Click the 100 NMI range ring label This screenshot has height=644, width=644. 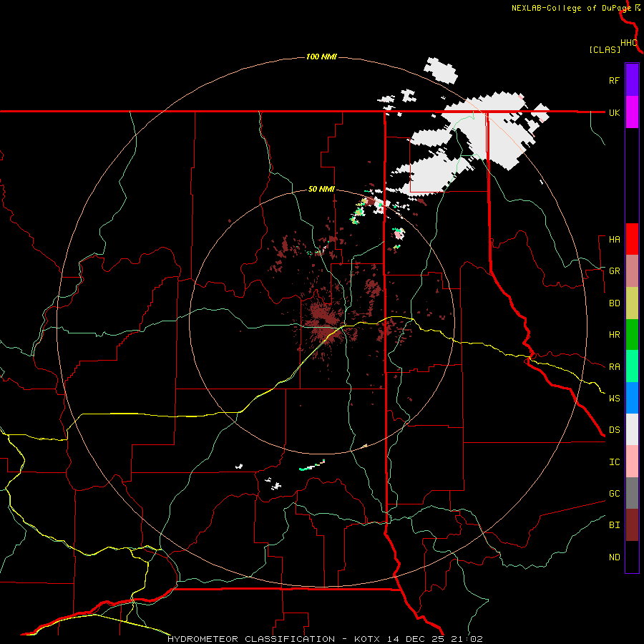point(321,57)
